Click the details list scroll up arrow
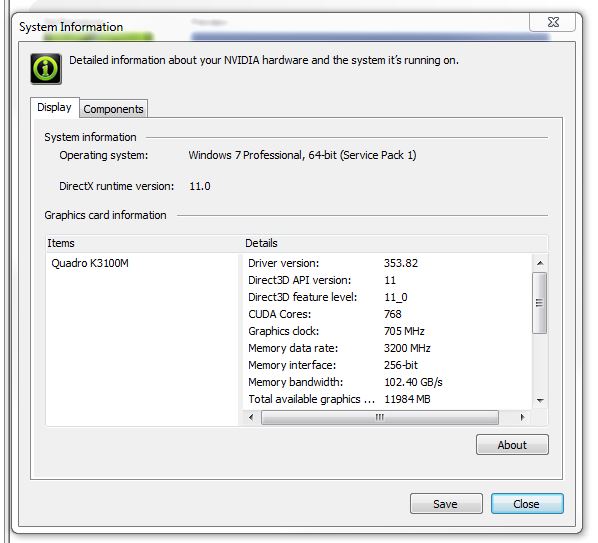 [x=540, y=263]
